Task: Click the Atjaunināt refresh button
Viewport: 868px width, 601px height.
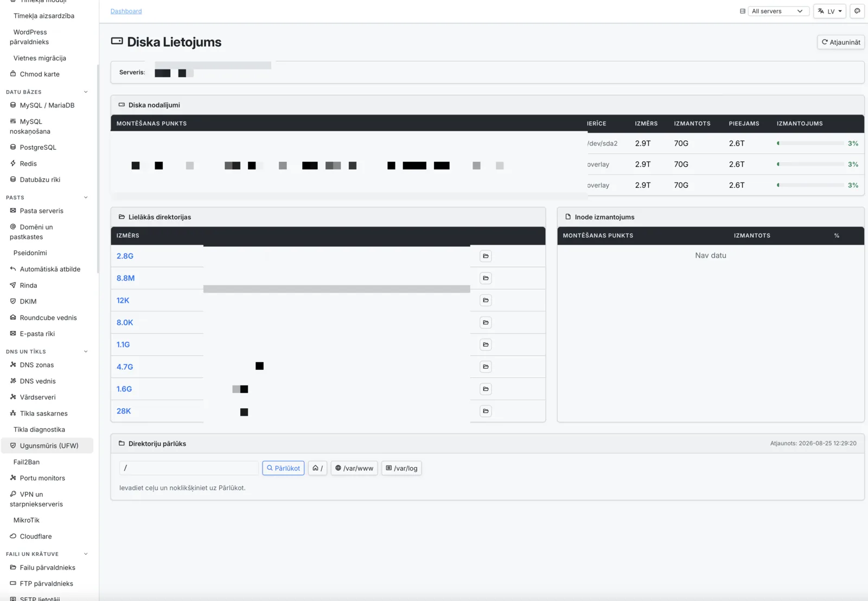Action: pos(841,42)
